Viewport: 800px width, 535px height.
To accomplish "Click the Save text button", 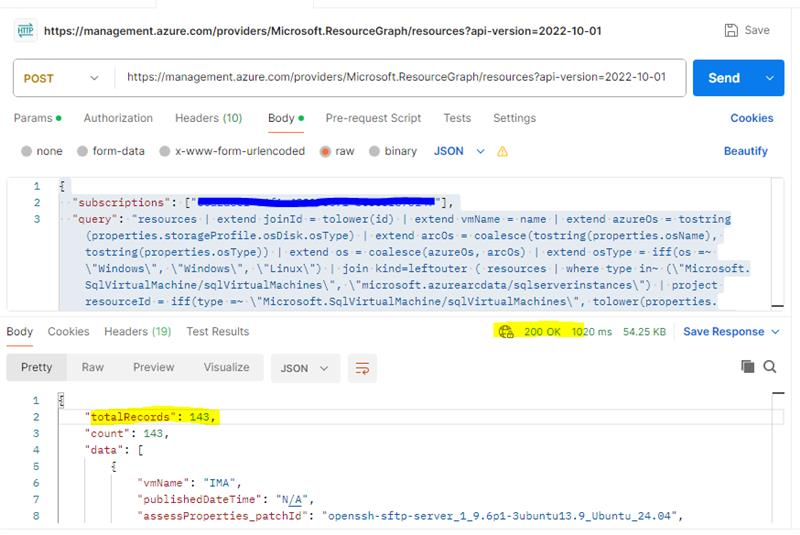I will click(x=757, y=30).
